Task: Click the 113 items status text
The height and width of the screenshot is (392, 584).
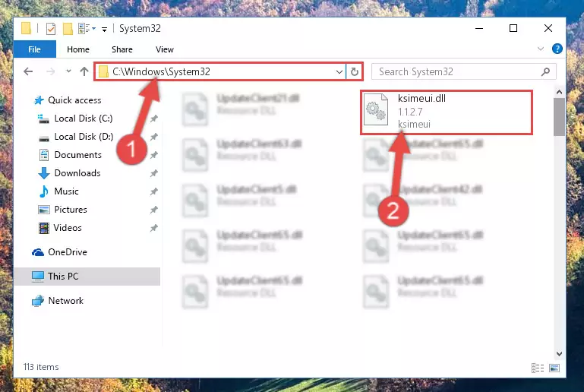Action: [x=41, y=367]
